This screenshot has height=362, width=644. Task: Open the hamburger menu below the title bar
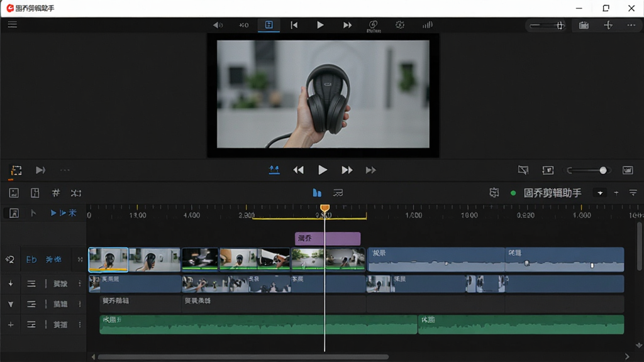click(13, 25)
